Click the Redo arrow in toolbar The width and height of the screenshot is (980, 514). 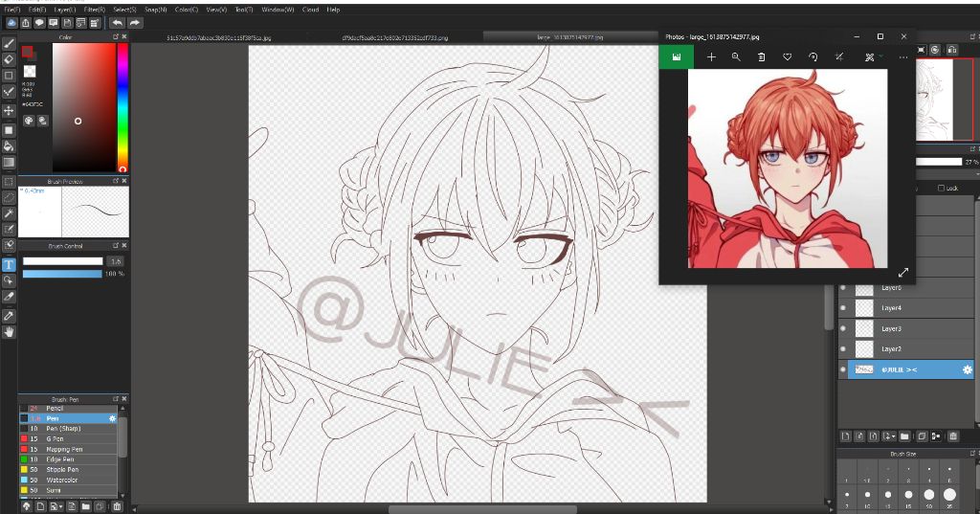tap(134, 23)
